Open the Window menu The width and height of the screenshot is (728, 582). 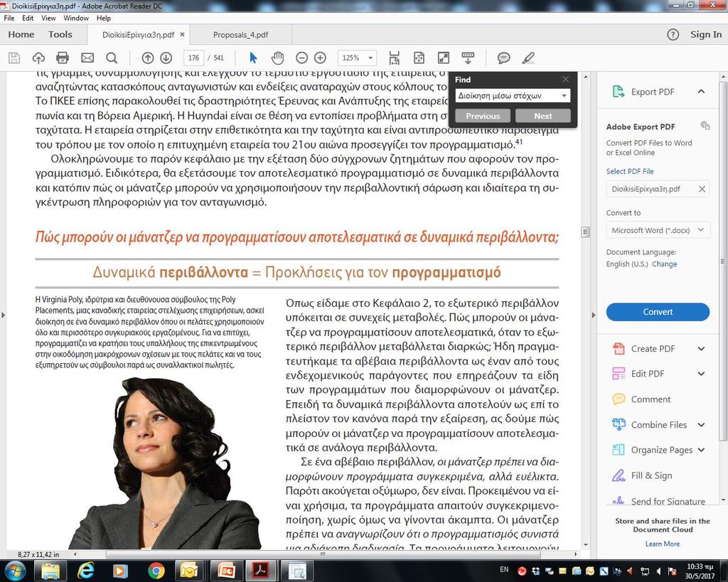[x=76, y=18]
